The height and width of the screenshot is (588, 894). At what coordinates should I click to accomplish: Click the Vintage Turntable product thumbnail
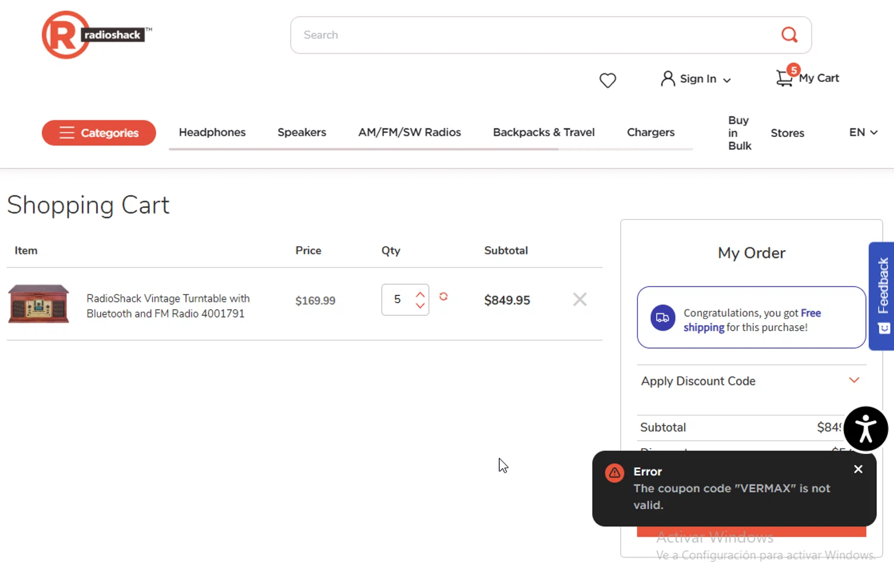38,304
